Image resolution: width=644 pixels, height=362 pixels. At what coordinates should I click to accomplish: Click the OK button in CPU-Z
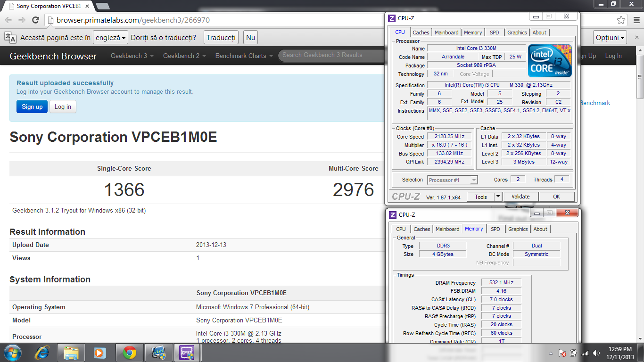[556, 197]
